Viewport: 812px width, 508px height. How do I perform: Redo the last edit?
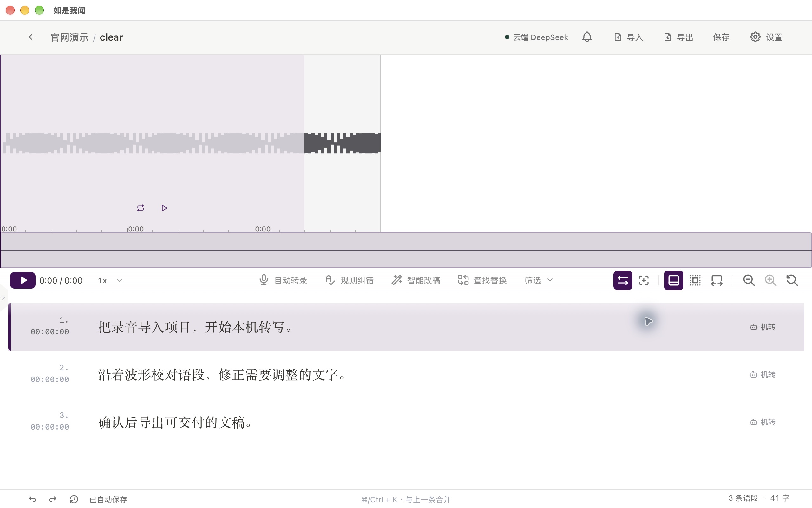click(53, 499)
